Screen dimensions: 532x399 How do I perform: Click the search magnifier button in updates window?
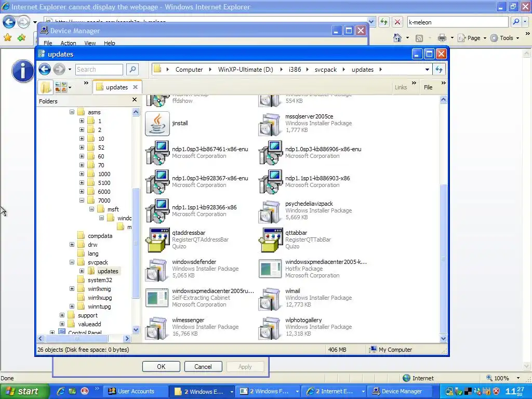point(132,70)
